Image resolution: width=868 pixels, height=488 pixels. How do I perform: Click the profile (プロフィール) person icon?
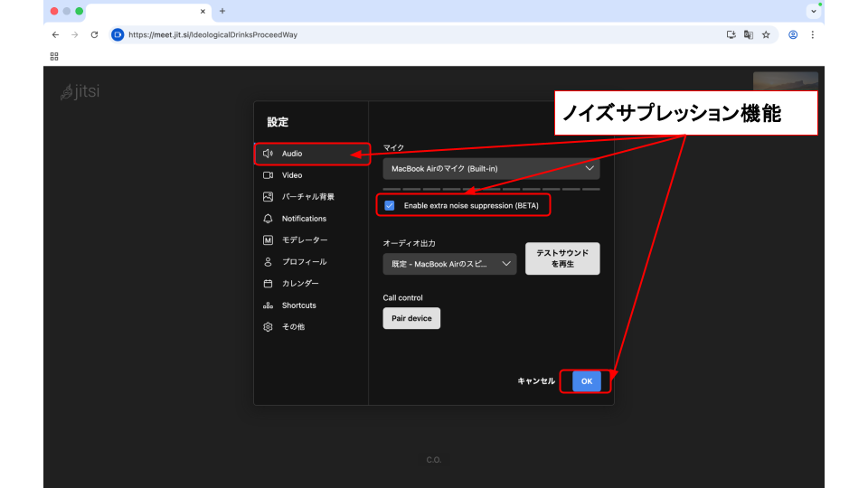268,262
